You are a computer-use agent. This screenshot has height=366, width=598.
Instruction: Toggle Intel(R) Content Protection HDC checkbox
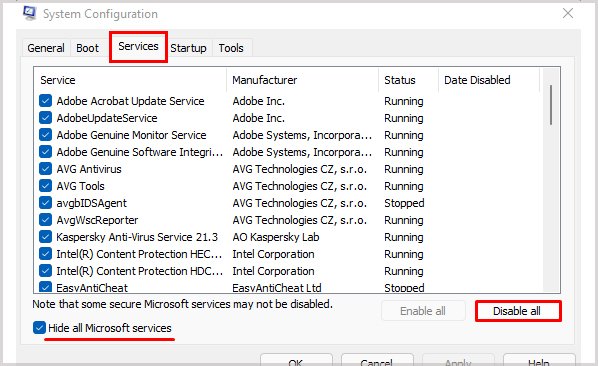point(45,271)
